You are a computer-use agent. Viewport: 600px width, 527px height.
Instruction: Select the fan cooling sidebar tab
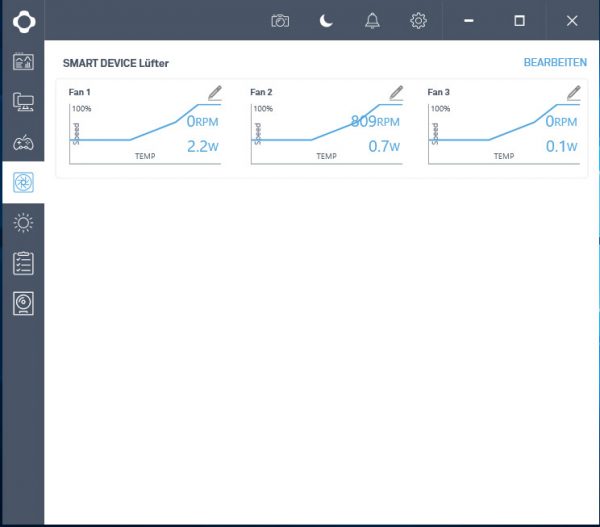click(23, 183)
